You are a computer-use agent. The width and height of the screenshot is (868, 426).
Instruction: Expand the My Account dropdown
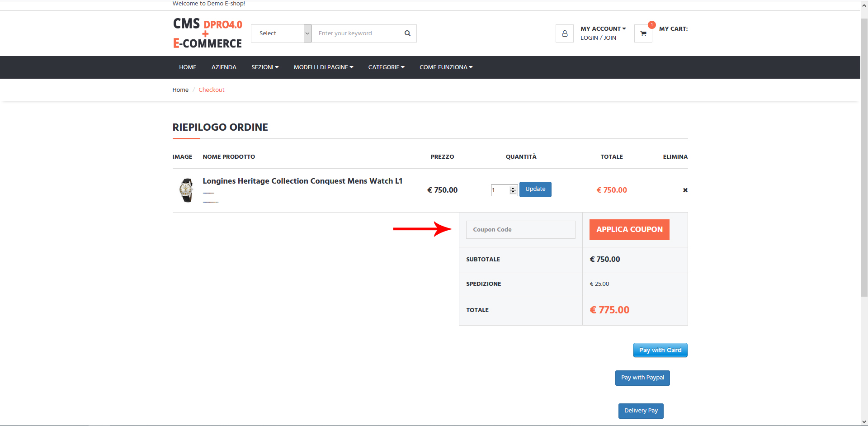(603, 28)
